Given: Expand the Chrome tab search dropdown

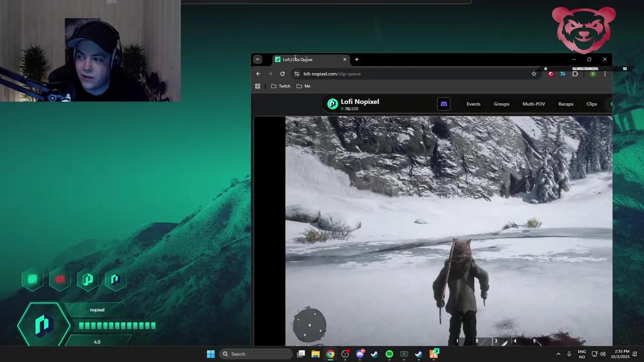Looking at the screenshot, I should pos(258,59).
